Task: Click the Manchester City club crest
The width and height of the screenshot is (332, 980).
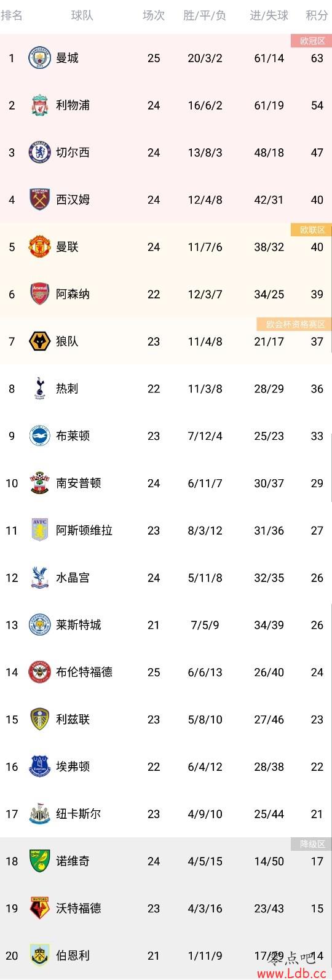Action: click(40, 58)
